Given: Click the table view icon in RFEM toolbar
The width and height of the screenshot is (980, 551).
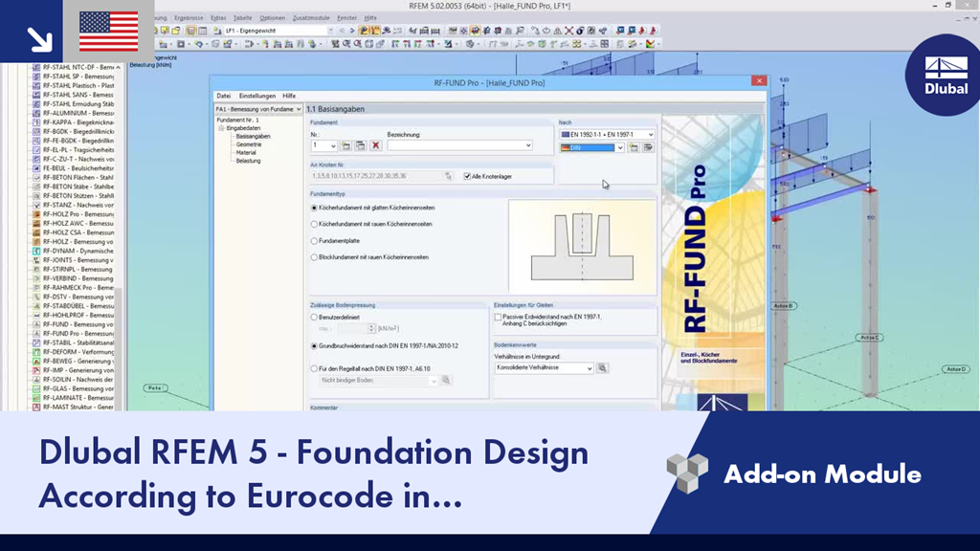Looking at the screenshot, I should click(x=203, y=30).
